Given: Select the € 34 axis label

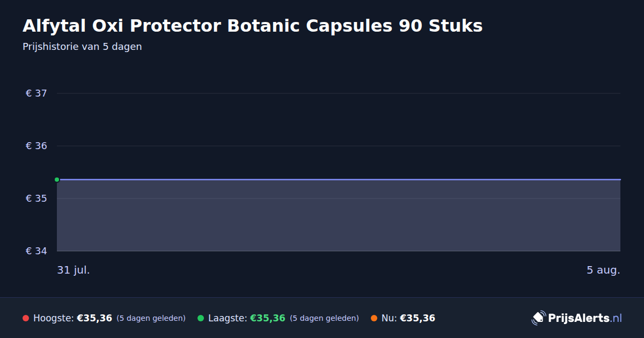Looking at the screenshot, I should [x=36, y=251].
